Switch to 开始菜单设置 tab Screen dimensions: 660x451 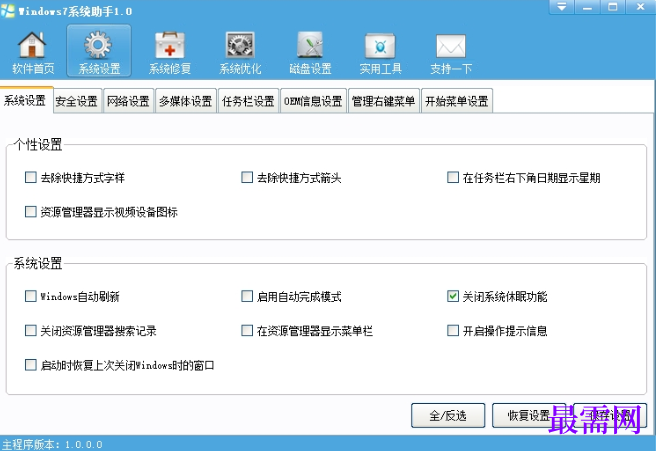[457, 101]
